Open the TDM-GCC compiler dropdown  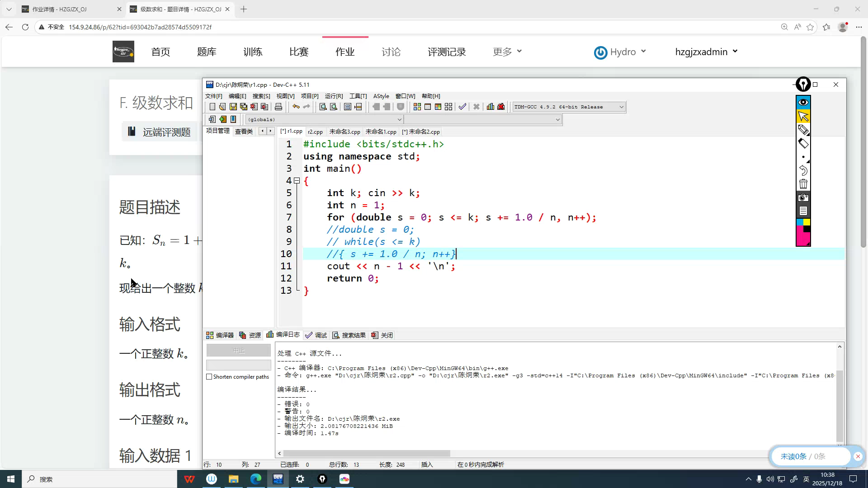[621, 107]
